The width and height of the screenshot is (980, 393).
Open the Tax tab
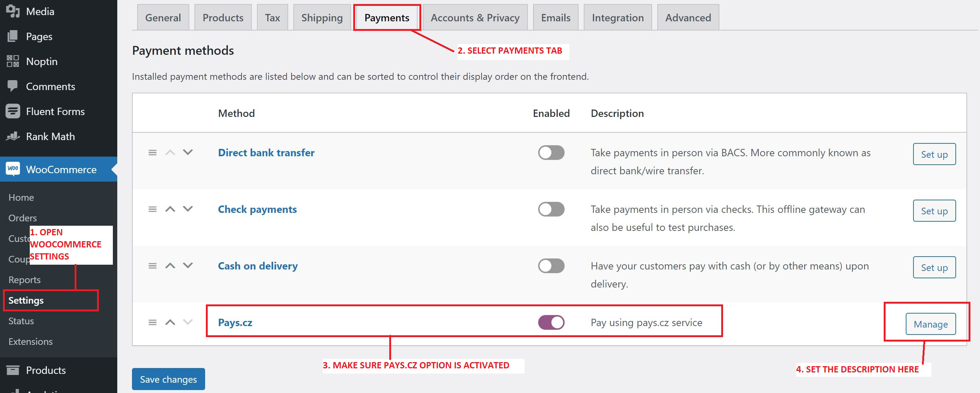tap(272, 18)
